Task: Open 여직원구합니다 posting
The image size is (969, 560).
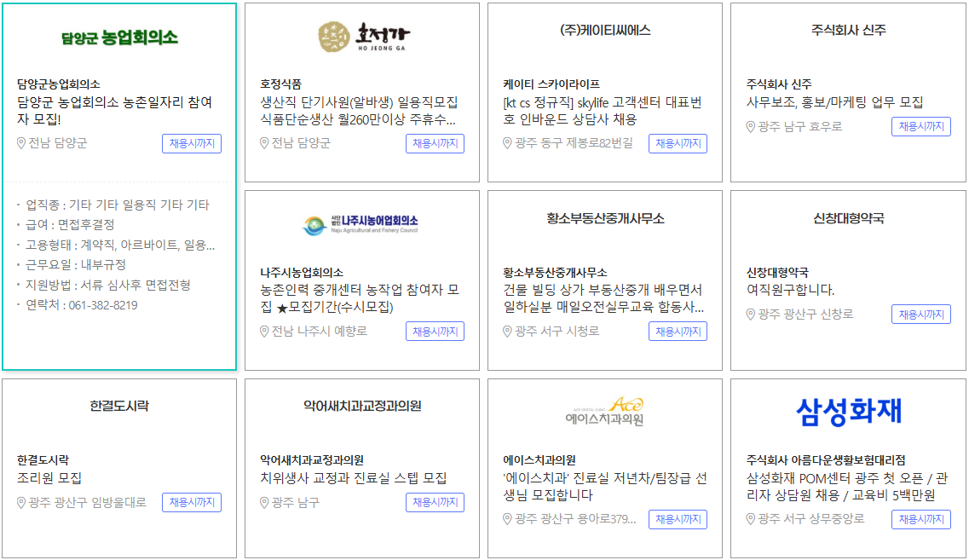Action: pos(790,290)
